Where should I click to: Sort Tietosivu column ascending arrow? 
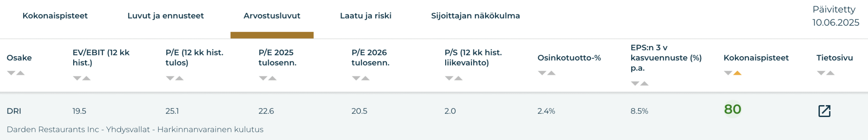click(830, 73)
